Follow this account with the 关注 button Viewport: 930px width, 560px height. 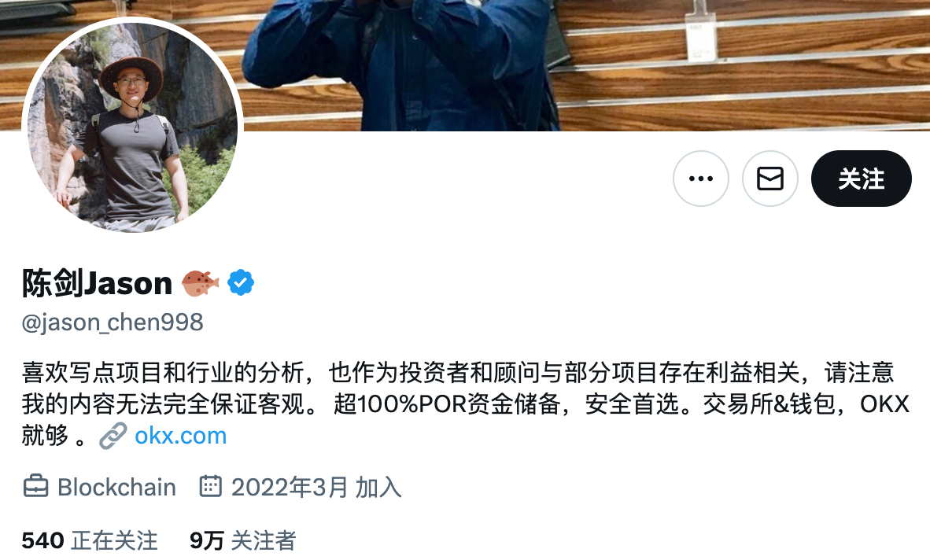[x=862, y=179]
